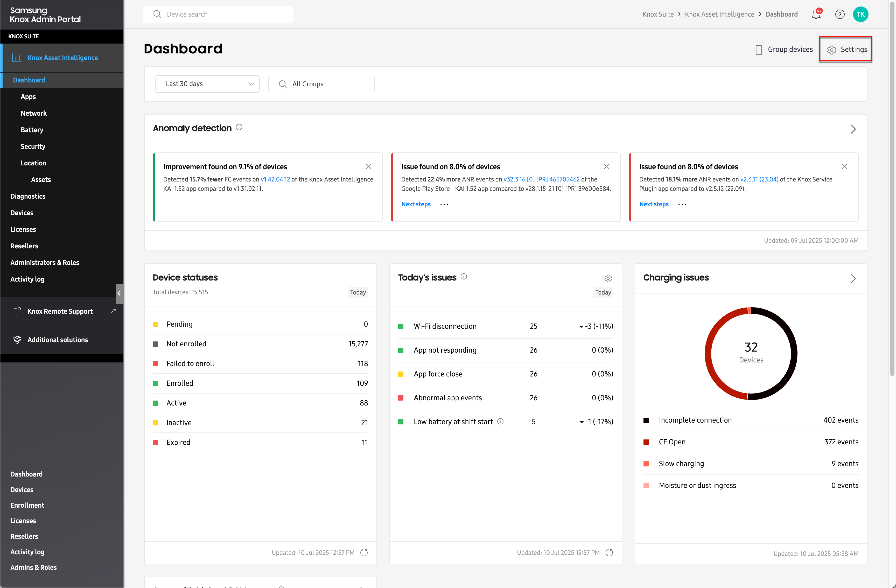Click the Device search field
896x588 pixels.
click(218, 14)
